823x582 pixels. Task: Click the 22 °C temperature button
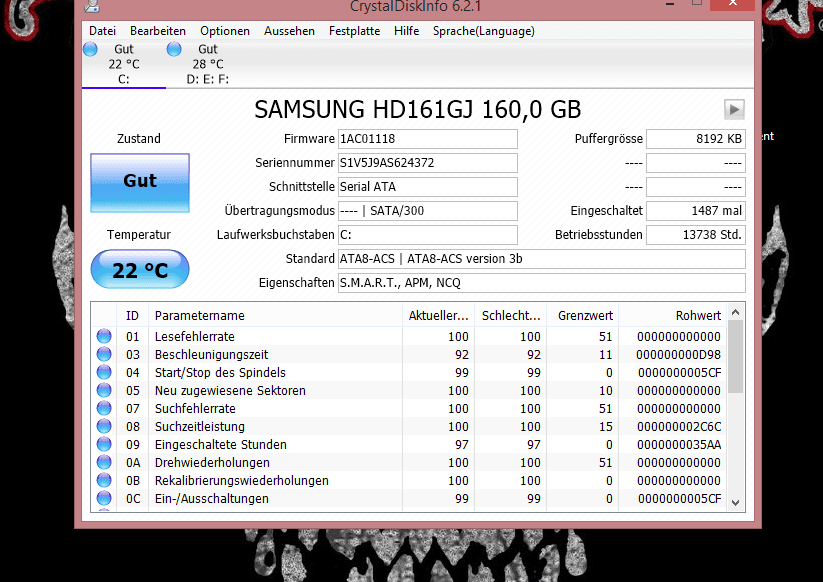[x=140, y=269]
